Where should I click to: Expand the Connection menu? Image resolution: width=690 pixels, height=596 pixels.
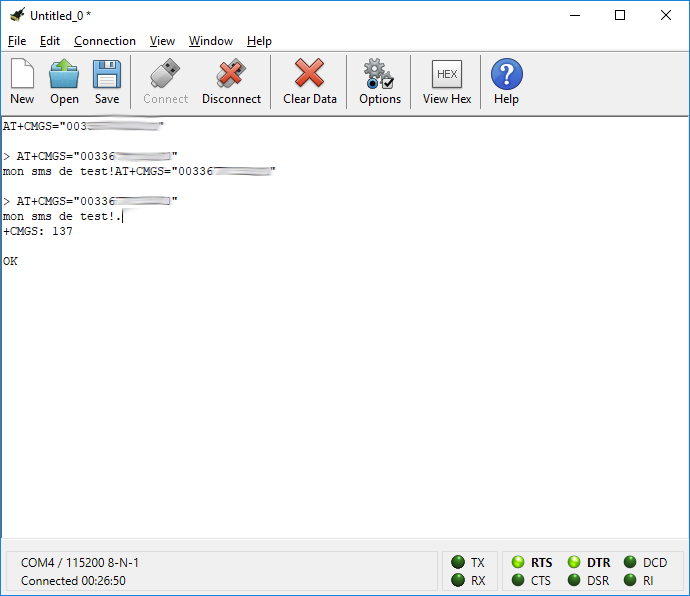(105, 41)
